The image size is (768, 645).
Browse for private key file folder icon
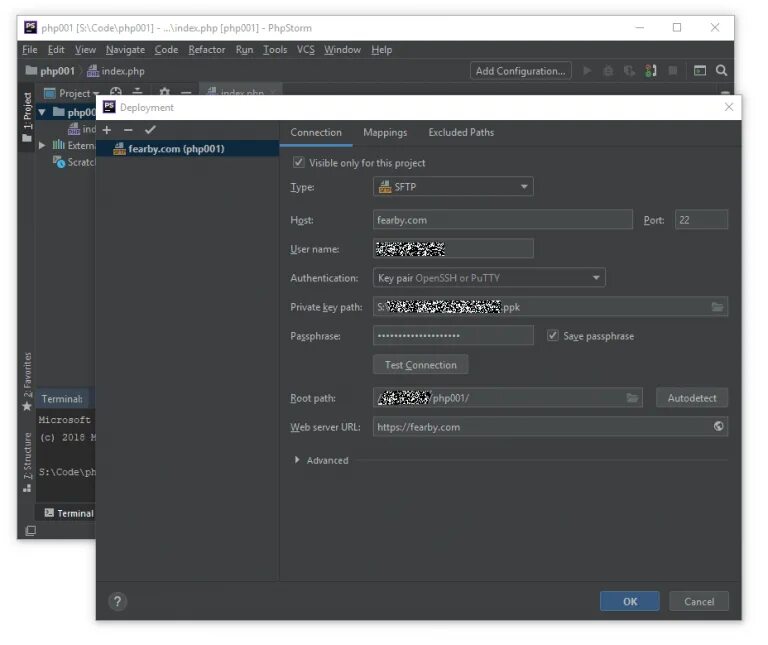pos(717,307)
